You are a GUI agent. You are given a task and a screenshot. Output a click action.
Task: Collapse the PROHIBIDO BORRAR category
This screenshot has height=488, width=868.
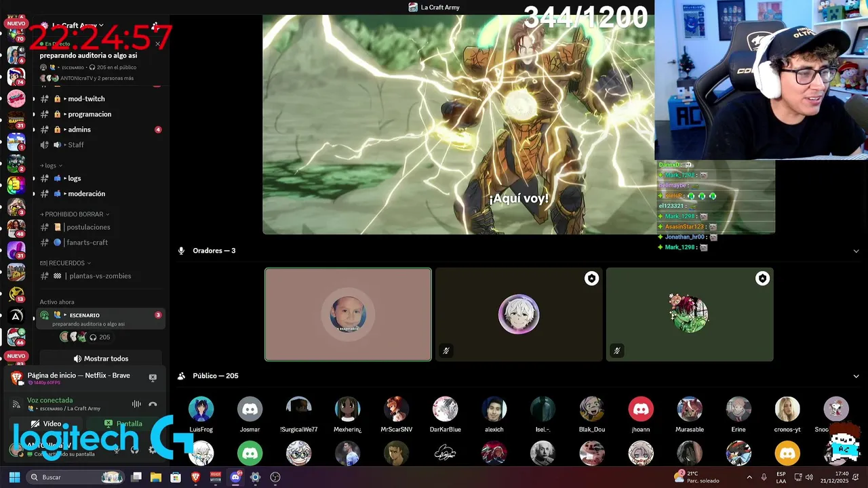point(75,214)
